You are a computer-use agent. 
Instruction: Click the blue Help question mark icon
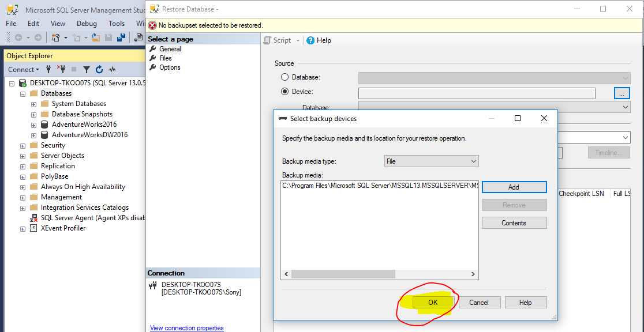coord(310,40)
